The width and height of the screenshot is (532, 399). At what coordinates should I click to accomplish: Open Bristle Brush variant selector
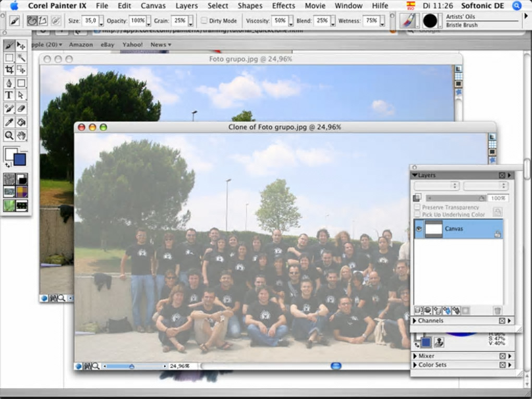click(432, 21)
